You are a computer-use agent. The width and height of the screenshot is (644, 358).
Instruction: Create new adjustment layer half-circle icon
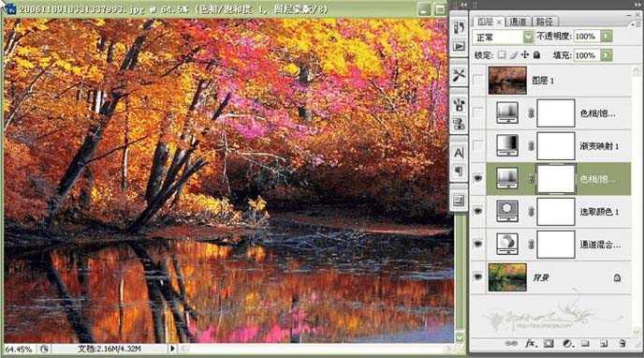(x=567, y=344)
